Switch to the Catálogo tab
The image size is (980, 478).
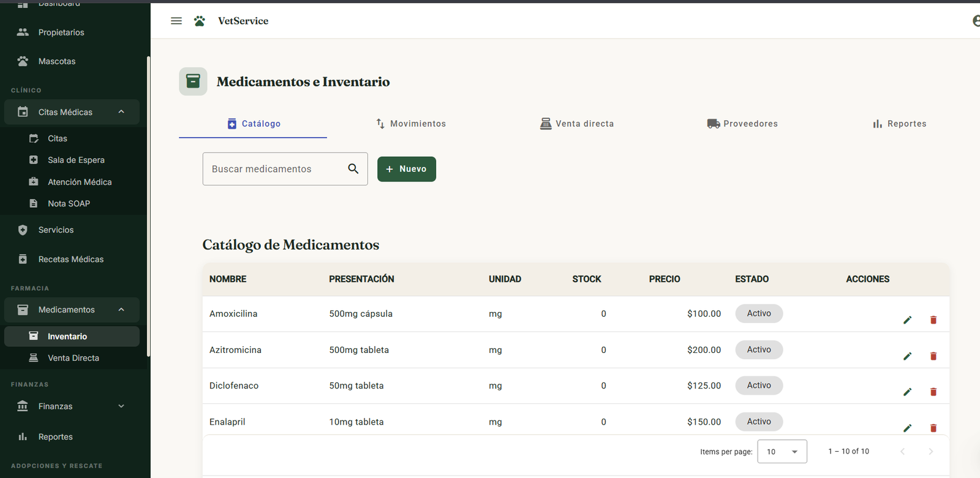click(x=253, y=123)
